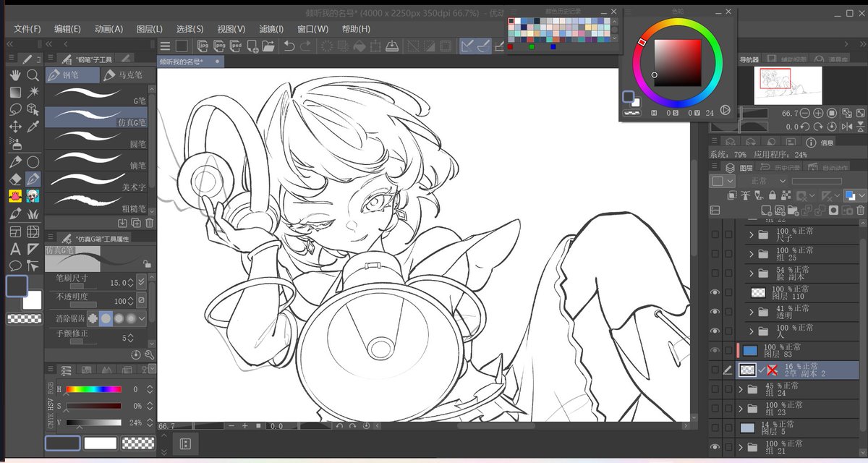Image resolution: width=868 pixels, height=463 pixels.
Task: Open the 图层(L) menu
Action: [149, 29]
